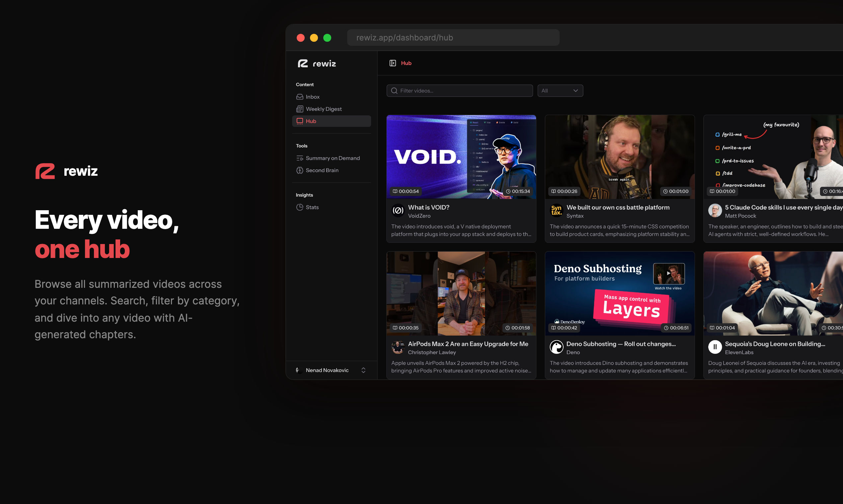Open the What is VOID? video thumbnail

461,157
